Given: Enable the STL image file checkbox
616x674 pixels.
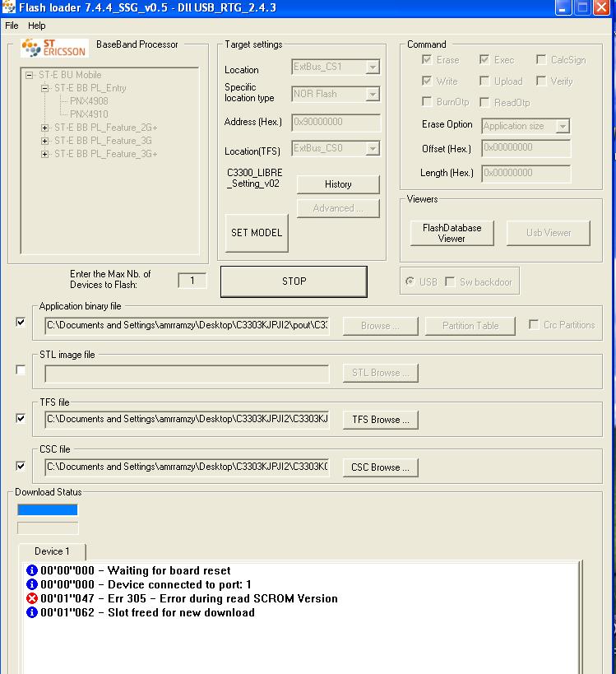Looking at the screenshot, I should pos(21,370).
